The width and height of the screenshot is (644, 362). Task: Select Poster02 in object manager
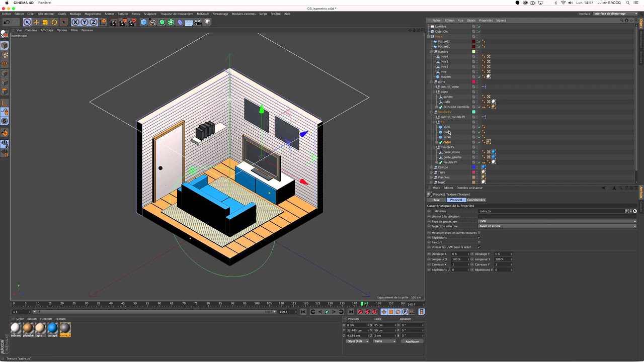(x=444, y=42)
